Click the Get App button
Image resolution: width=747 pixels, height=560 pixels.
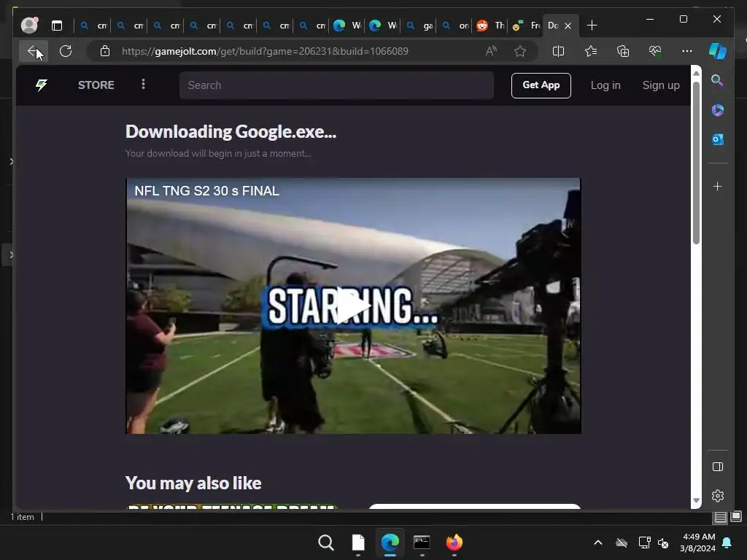point(541,85)
